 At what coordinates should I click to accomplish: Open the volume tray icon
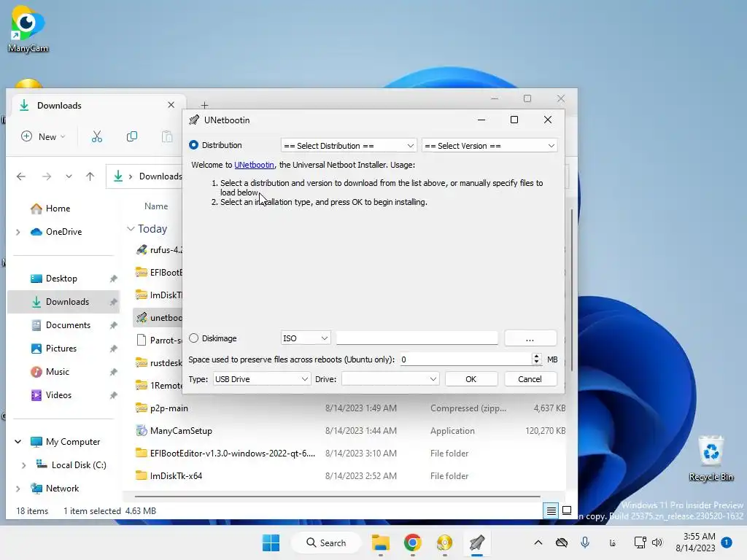pos(657,542)
